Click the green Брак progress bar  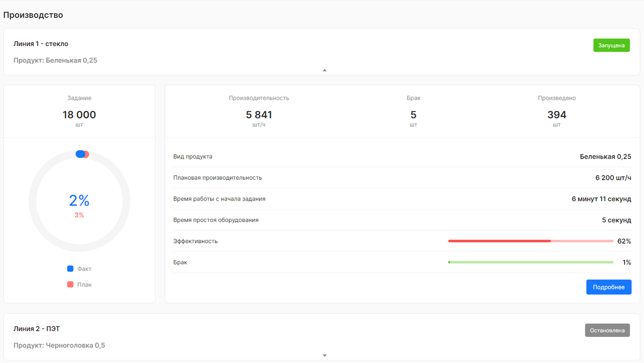[531, 262]
